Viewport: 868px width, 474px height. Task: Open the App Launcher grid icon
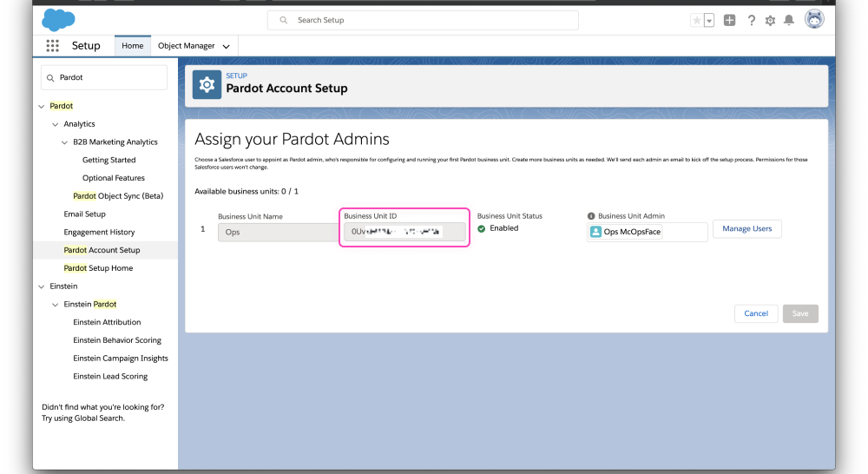click(52, 46)
